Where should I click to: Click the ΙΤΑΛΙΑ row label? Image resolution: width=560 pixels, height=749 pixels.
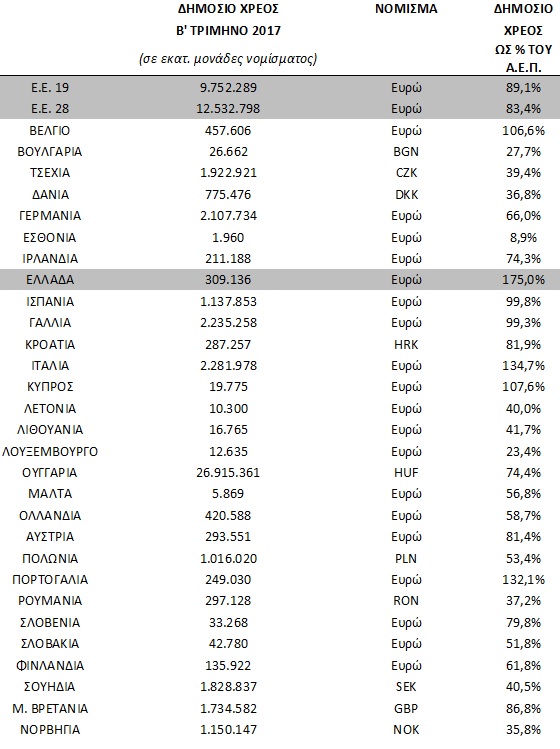click(x=50, y=366)
